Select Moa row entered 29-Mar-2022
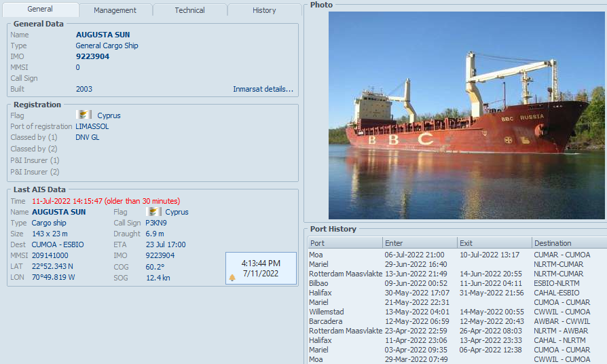Viewport: 607px width, 364px height. (457, 359)
